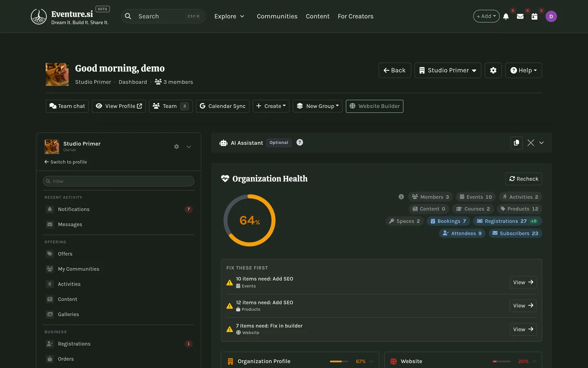Image resolution: width=588 pixels, height=368 pixels.
Task: Open My Communities in the sidebar
Action: (118, 269)
